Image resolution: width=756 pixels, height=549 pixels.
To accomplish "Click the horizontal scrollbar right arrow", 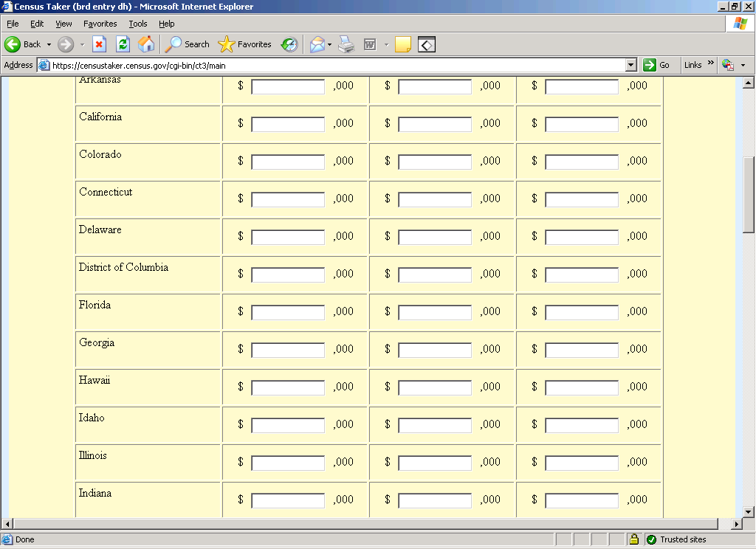I will (x=737, y=524).
